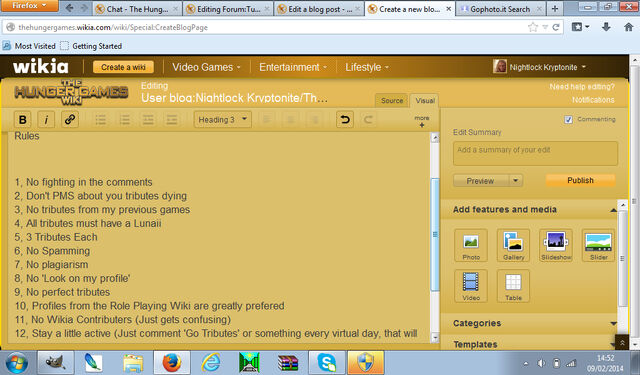Screen dimensions: 640x375
Task: Switch to Editing Forum:Tu... browser tab
Action: coord(228,9)
